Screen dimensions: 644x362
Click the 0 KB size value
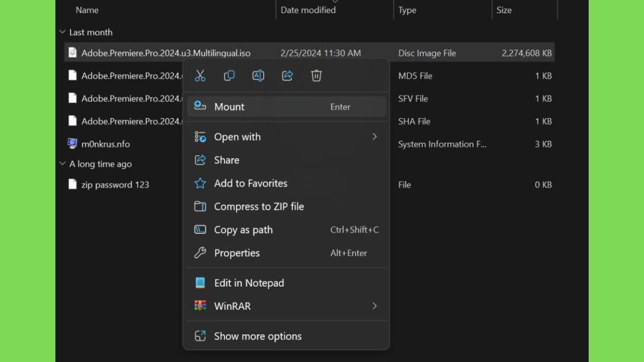pyautogui.click(x=543, y=185)
